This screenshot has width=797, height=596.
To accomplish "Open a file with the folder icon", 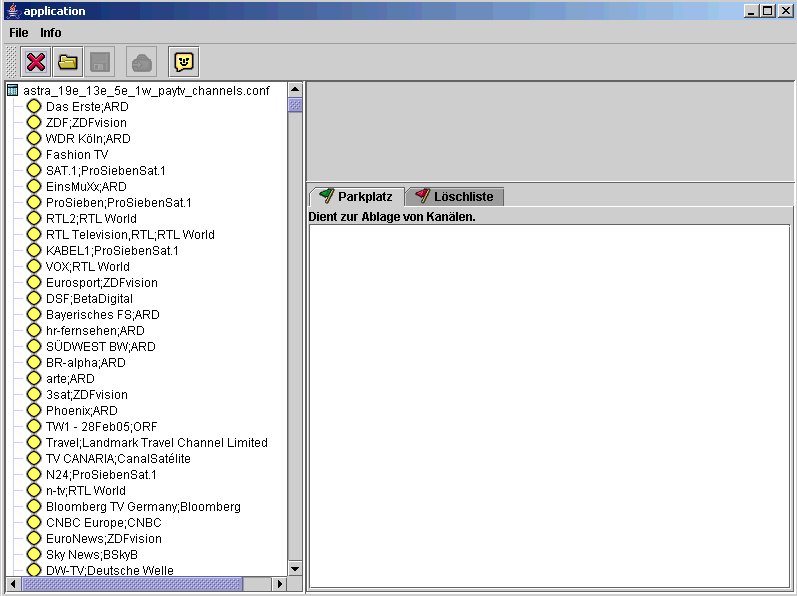I will tap(68, 62).
